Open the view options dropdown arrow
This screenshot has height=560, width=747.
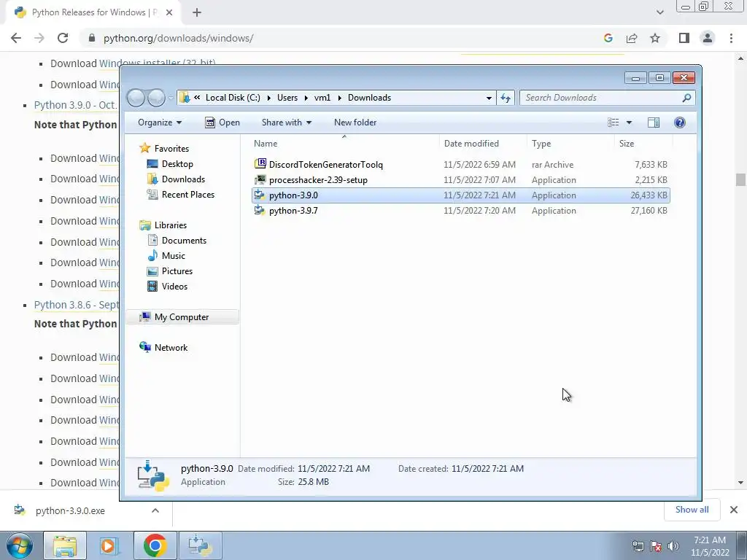629,122
